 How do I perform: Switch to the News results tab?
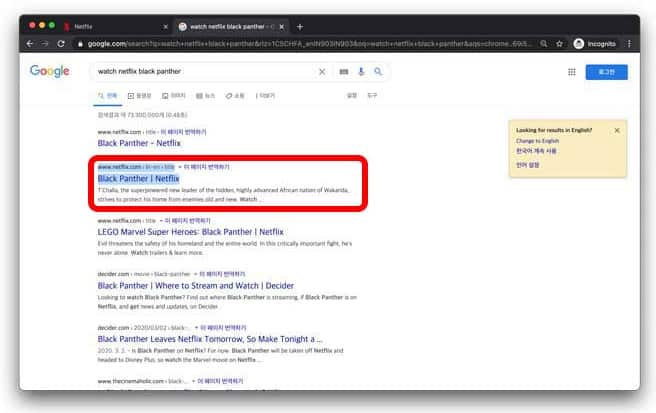click(x=205, y=96)
